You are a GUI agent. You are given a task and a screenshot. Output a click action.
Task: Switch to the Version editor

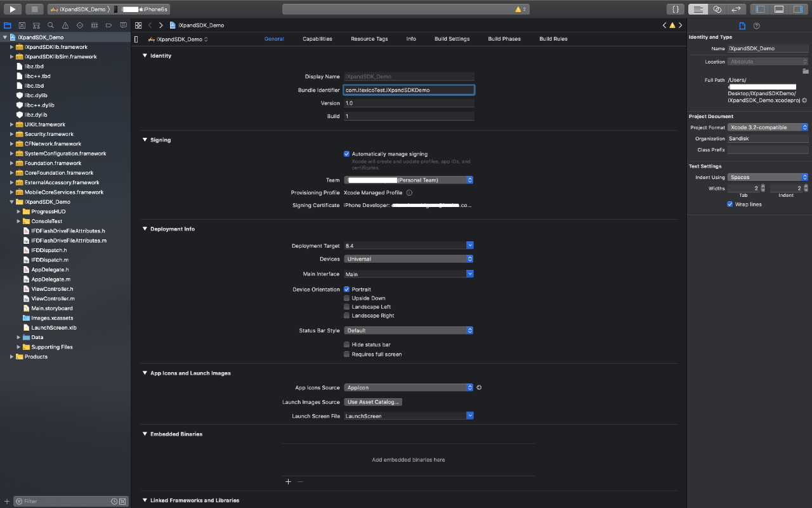tap(736, 10)
